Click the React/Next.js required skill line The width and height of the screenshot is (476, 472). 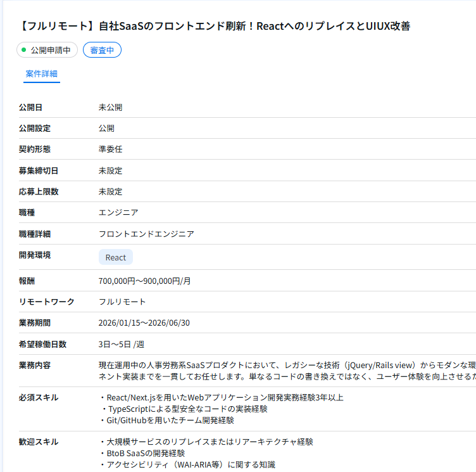click(x=222, y=397)
